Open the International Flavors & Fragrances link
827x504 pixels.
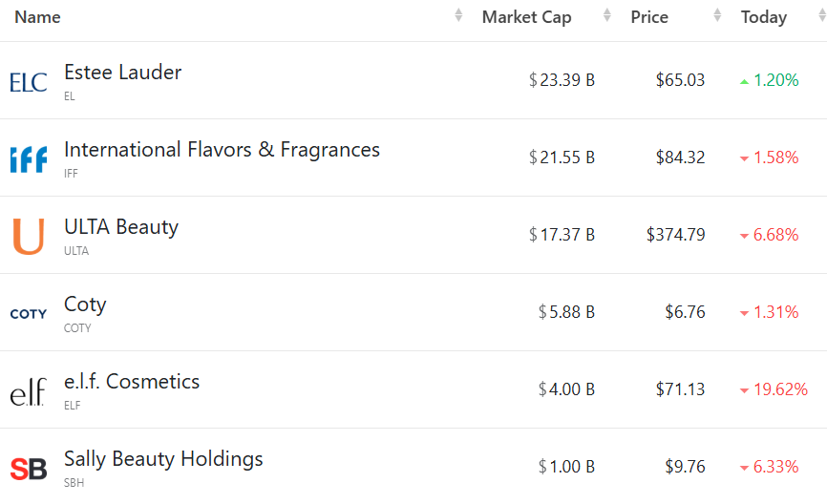(x=222, y=150)
